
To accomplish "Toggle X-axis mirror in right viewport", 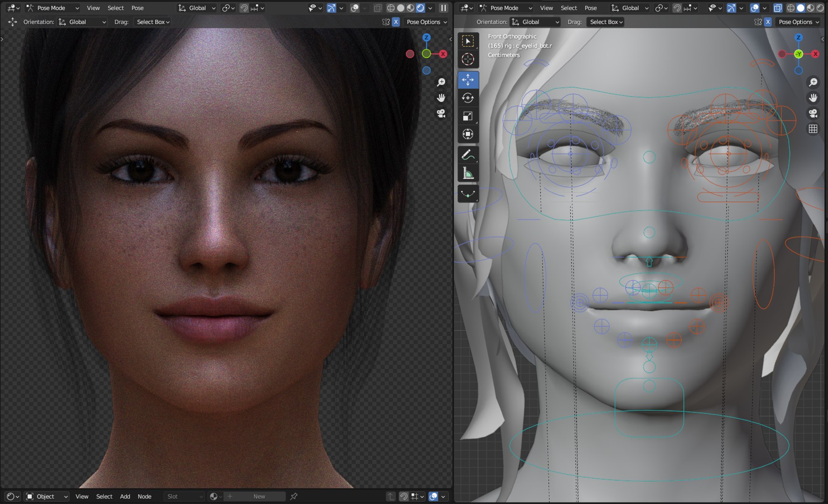I will 768,22.
